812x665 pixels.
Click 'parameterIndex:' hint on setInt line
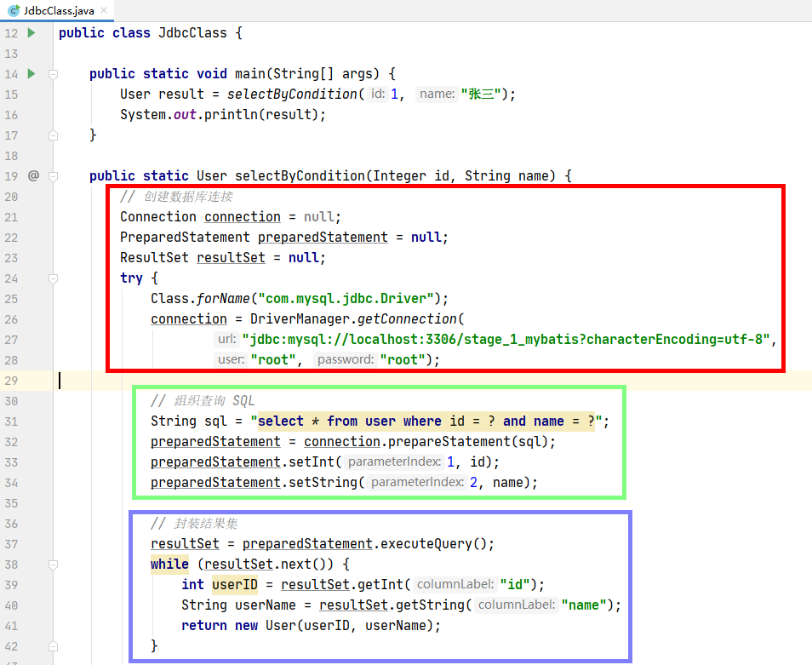[394, 462]
